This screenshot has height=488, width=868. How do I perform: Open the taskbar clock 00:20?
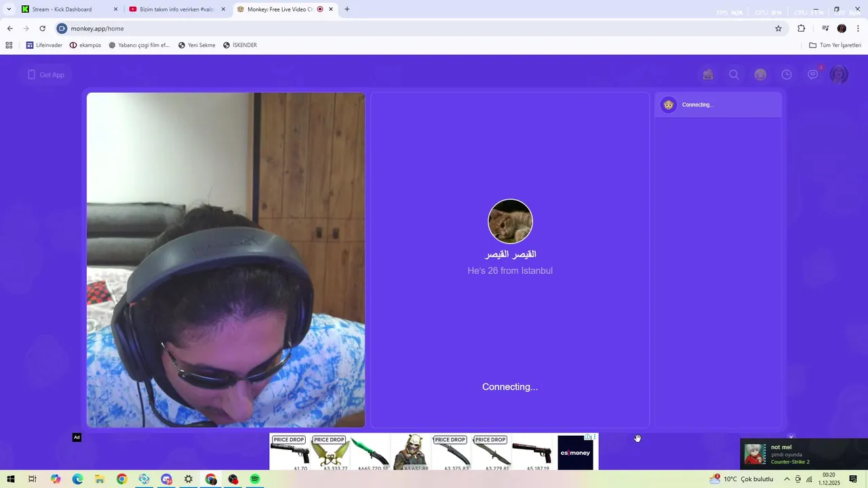coord(829,479)
